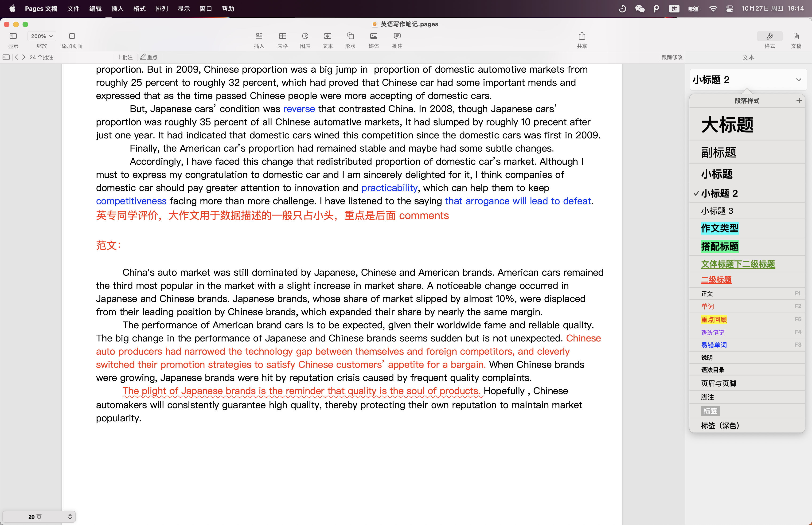Click the 跟踪修改 button

(671, 57)
